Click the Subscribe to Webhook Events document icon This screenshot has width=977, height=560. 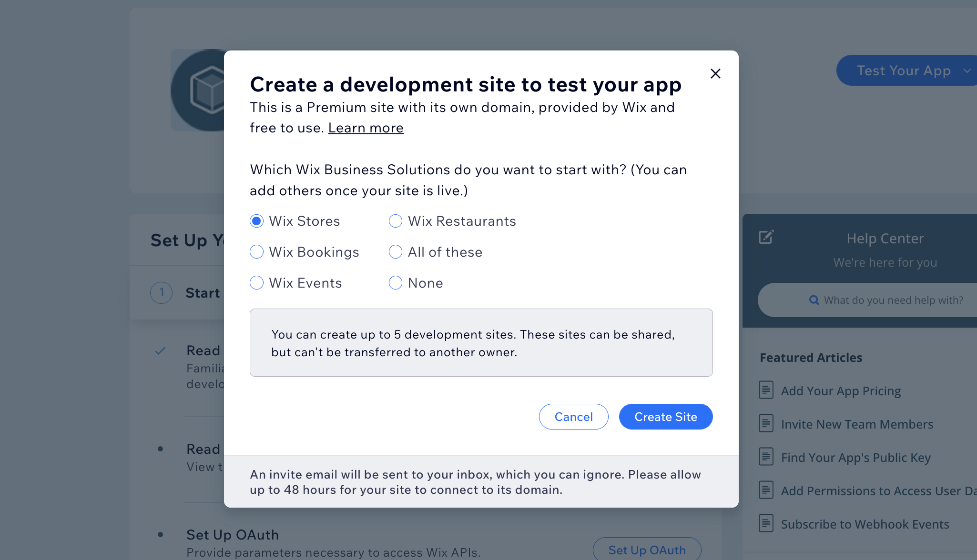(x=766, y=523)
